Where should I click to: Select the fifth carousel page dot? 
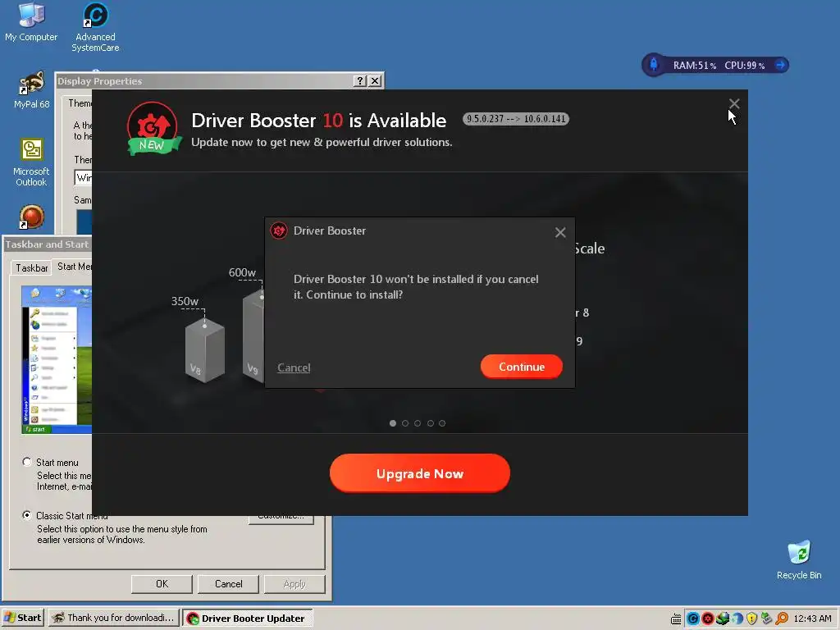coord(442,423)
